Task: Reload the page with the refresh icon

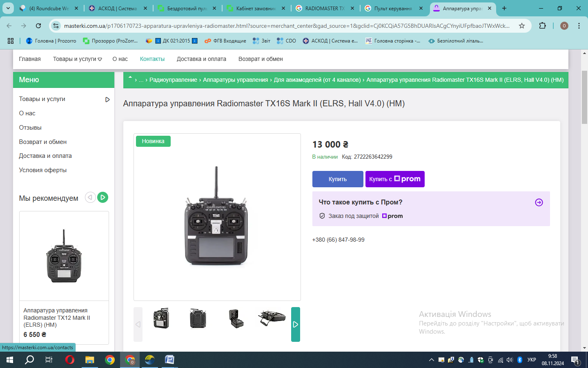Action: click(x=38, y=26)
